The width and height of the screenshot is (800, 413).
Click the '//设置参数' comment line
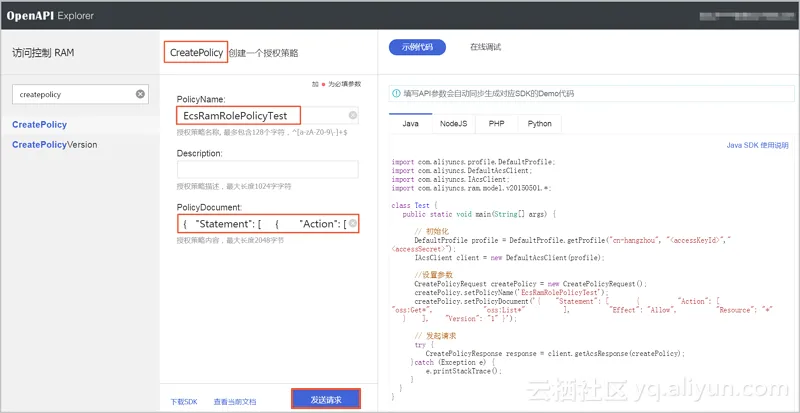(433, 275)
